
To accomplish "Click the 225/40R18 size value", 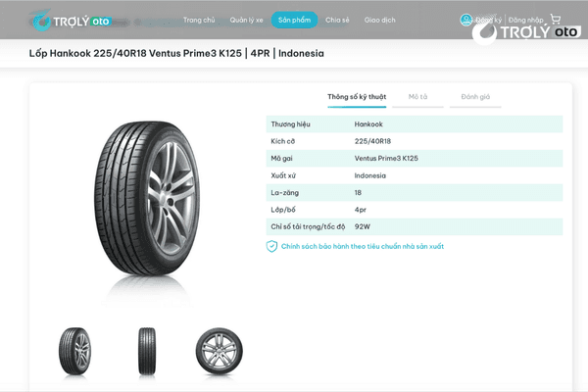I will tap(372, 141).
